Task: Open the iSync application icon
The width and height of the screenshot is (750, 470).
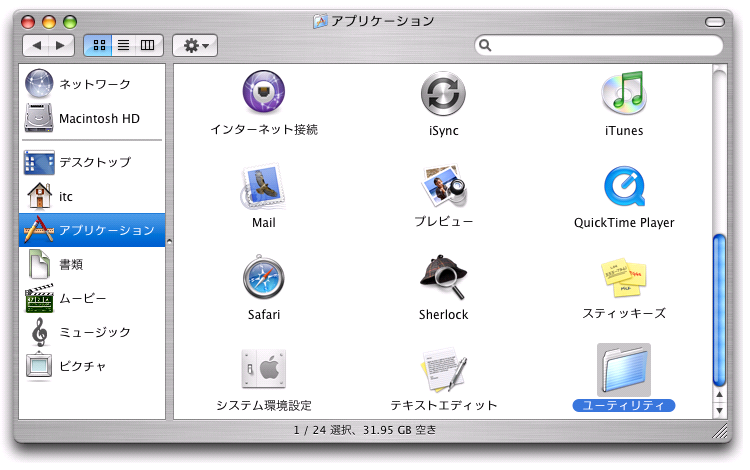Action: [443, 94]
